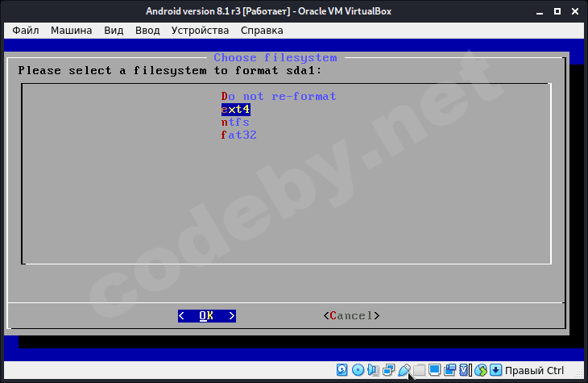Close the VirtualBox window
This screenshot has width=588, height=383.
click(575, 11)
